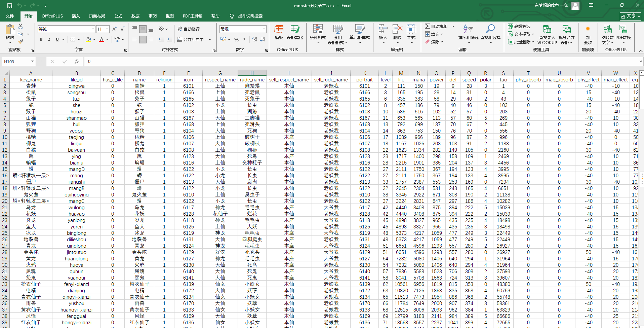Click the 合并后居中 merge button
Image resolution: width=644 pixels, height=328 pixels.
click(191, 39)
